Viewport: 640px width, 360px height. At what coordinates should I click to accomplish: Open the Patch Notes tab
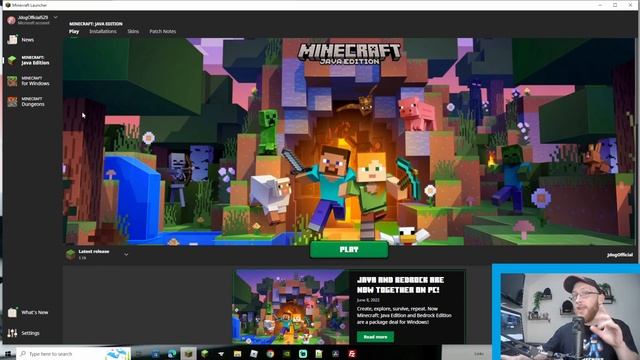(x=162, y=31)
